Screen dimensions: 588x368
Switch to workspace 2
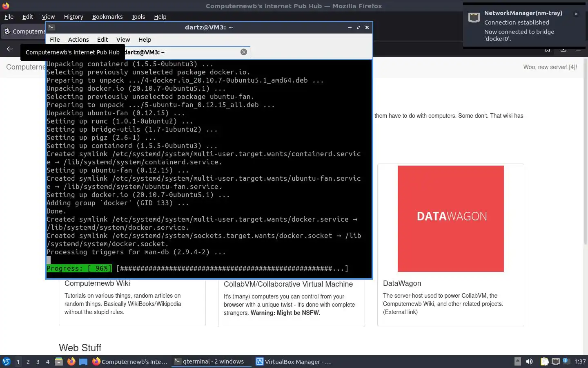28,361
